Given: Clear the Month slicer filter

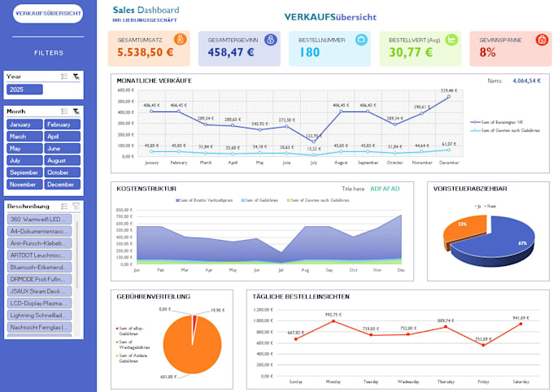Looking at the screenshot, I should tap(76, 111).
